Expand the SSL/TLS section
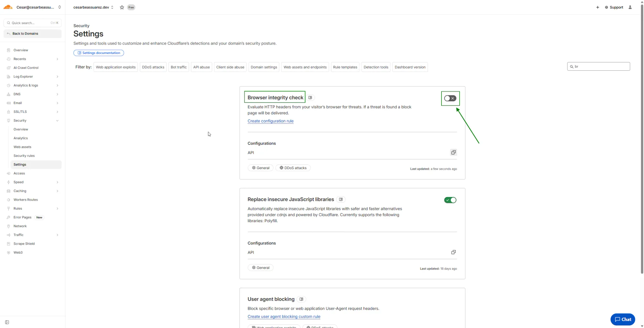Image resolution: width=644 pixels, height=328 pixels. coord(32,112)
